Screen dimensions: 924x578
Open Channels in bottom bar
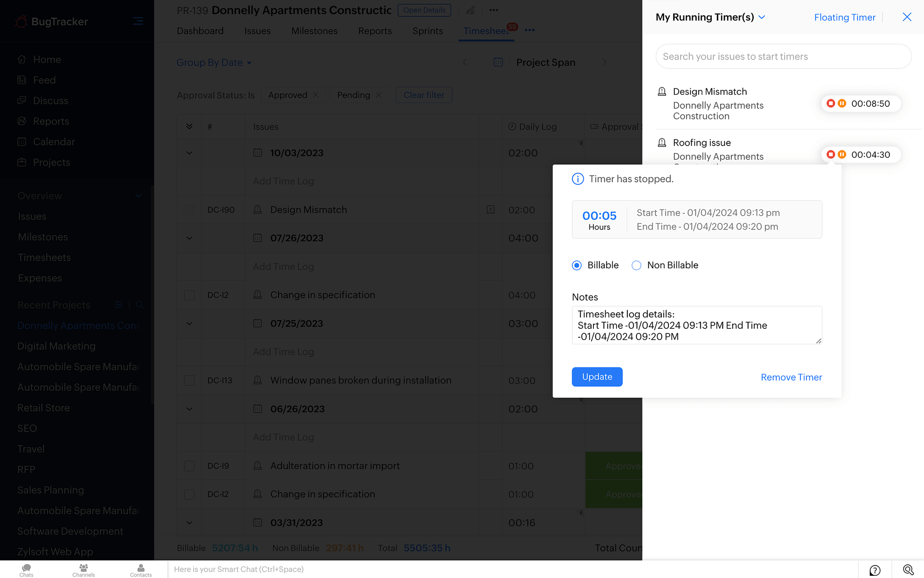tap(83, 570)
